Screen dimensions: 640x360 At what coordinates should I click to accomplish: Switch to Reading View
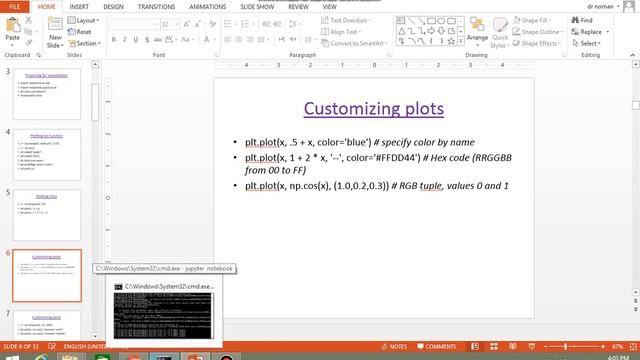[x=512, y=347]
